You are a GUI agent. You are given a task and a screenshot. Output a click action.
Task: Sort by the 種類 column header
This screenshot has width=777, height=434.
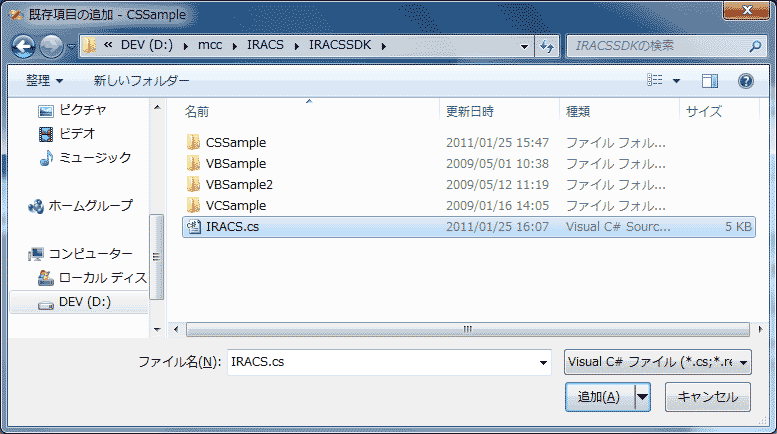pos(578,112)
